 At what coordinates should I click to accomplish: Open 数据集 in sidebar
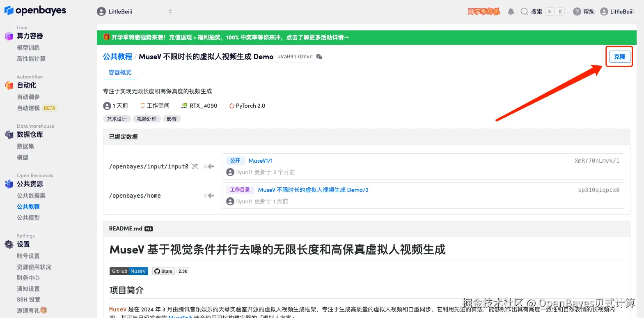[25, 146]
